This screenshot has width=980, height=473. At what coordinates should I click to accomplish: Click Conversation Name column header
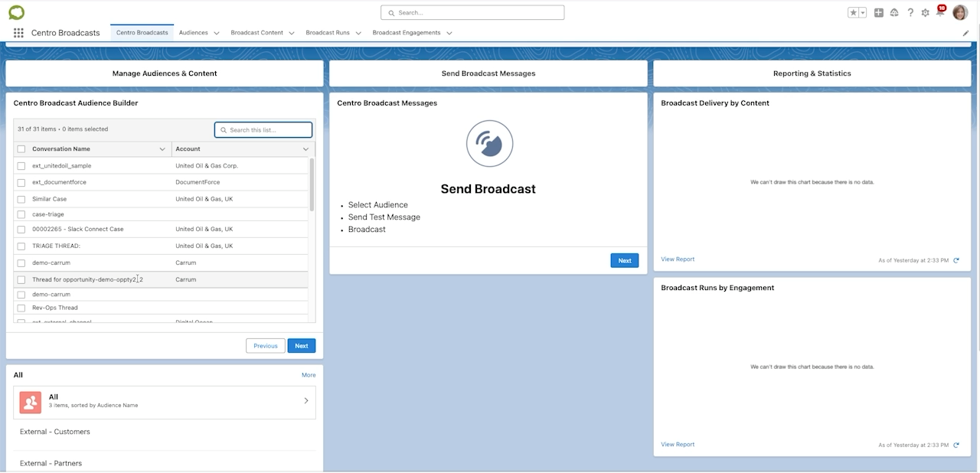61,149
